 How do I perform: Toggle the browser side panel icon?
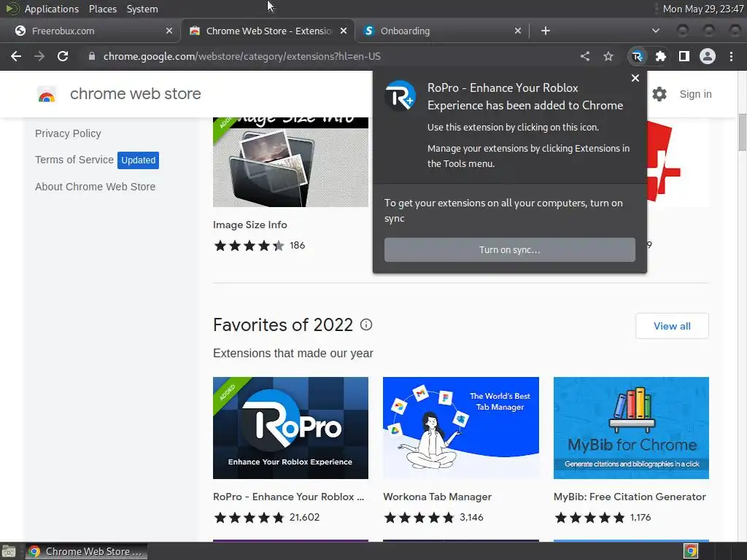pos(684,56)
